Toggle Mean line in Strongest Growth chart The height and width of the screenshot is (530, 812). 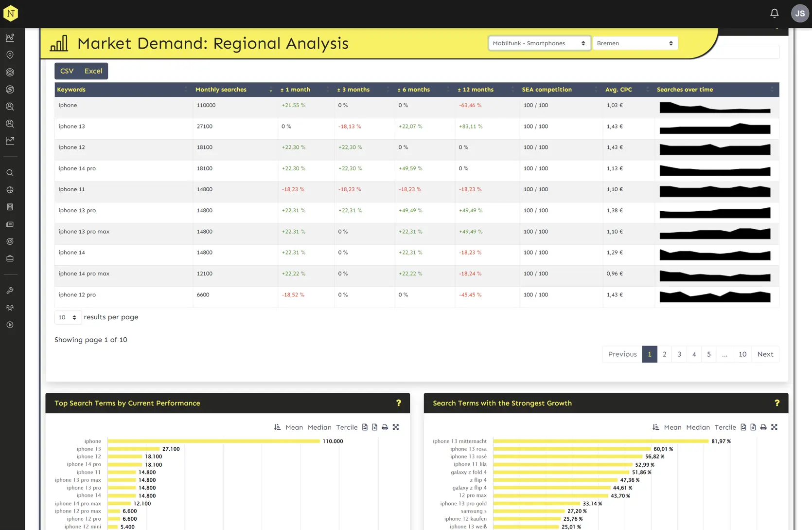[672, 427]
